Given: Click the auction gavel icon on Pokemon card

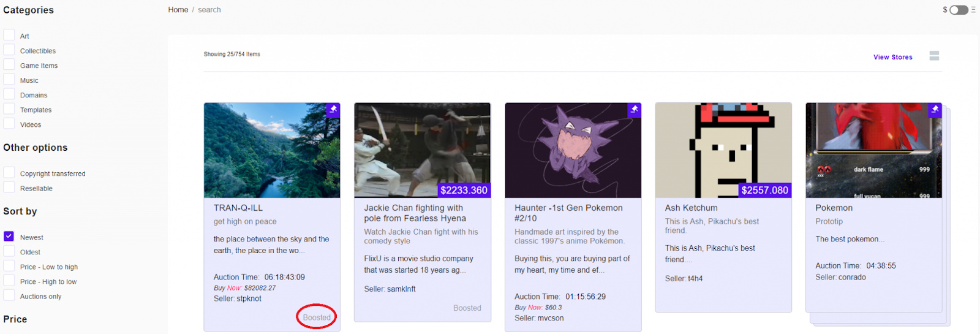Looking at the screenshot, I should (935, 110).
